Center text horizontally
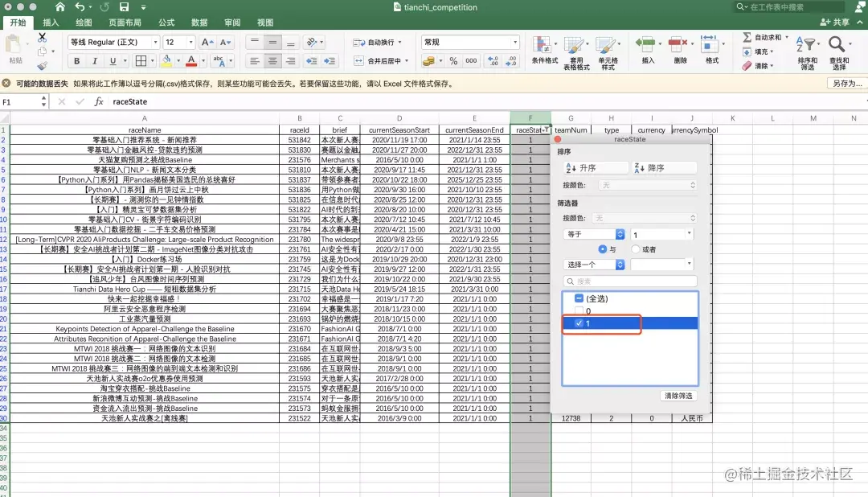The image size is (868, 497). point(272,61)
